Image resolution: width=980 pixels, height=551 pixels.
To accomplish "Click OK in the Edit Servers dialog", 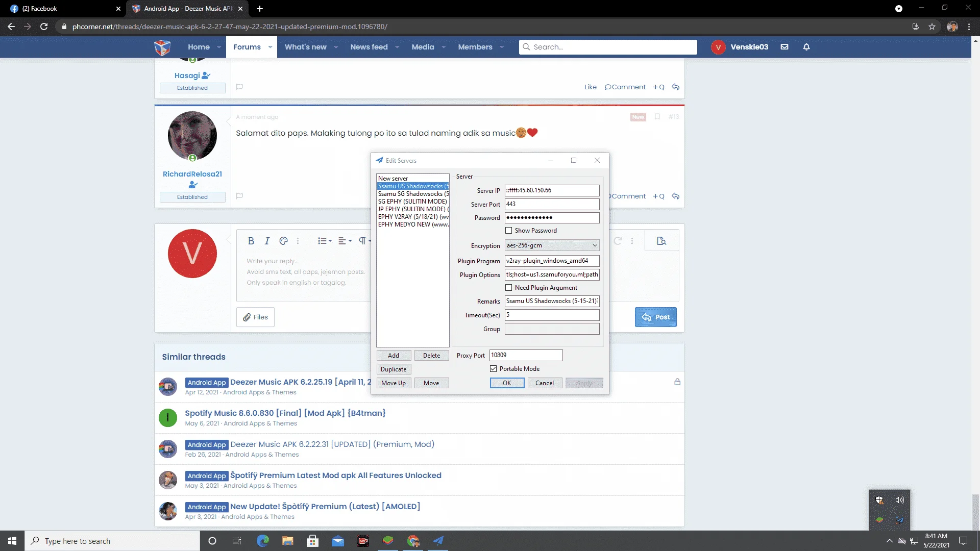I will [x=507, y=383].
